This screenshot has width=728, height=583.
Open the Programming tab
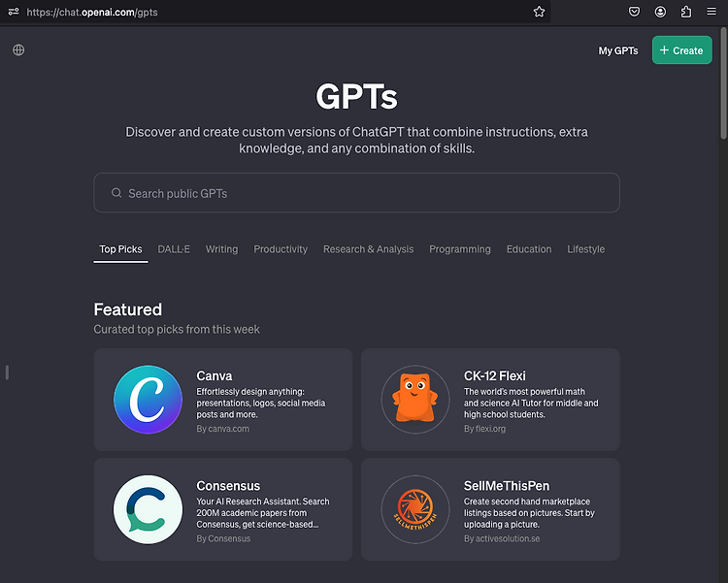click(x=460, y=249)
